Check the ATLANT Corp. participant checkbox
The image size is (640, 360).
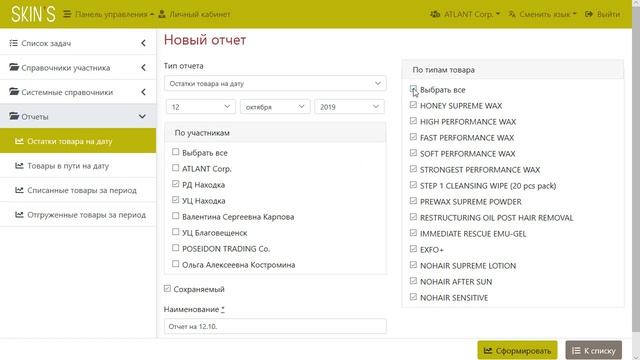tap(176, 168)
